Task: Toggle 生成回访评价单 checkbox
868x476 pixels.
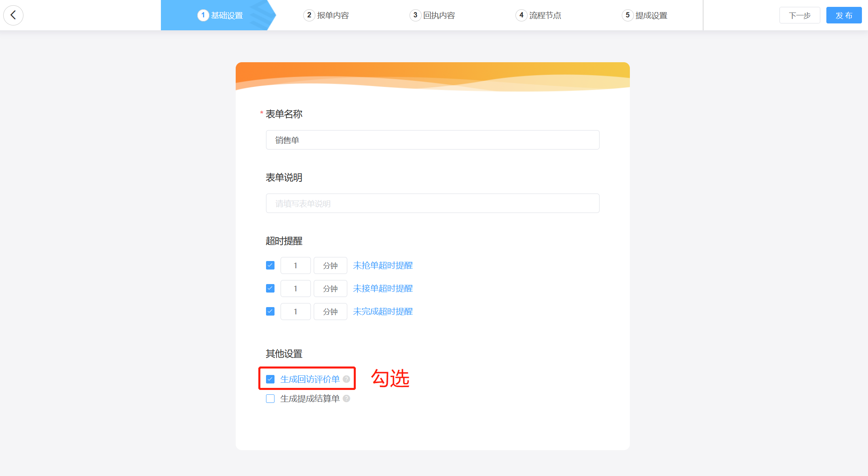Action: tap(270, 379)
